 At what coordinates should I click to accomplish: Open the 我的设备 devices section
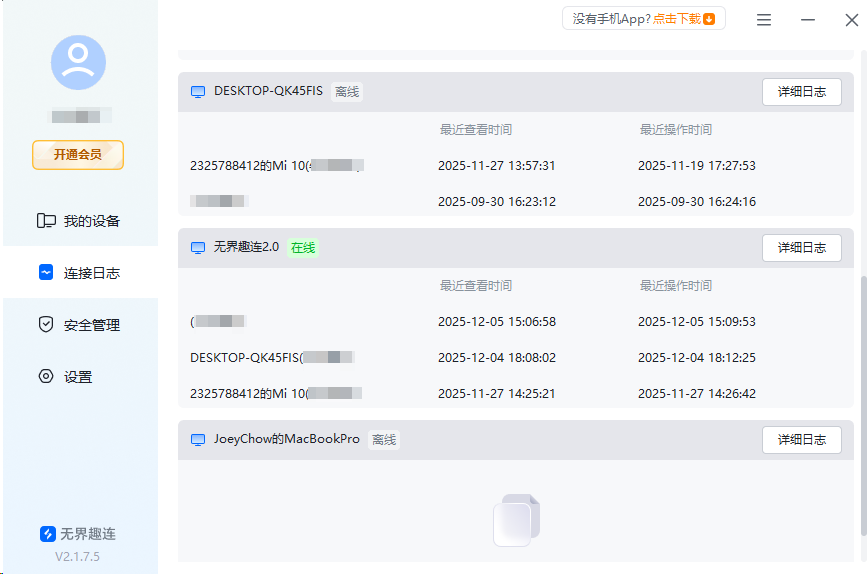point(80,221)
